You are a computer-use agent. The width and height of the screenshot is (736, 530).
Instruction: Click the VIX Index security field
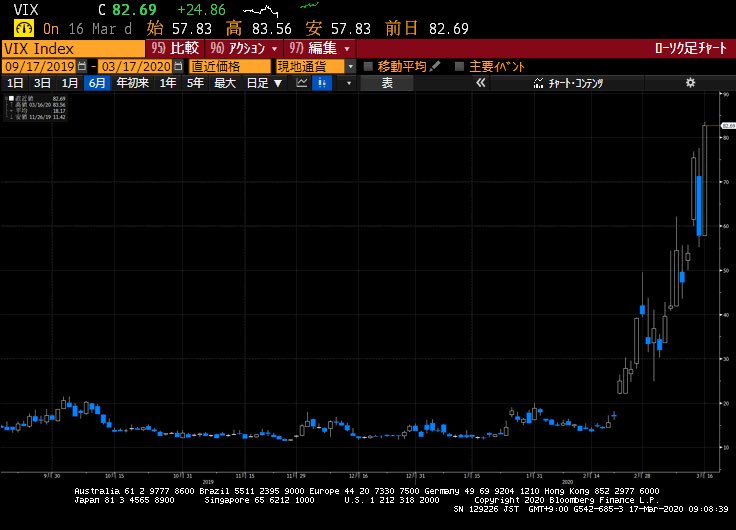click(73, 49)
